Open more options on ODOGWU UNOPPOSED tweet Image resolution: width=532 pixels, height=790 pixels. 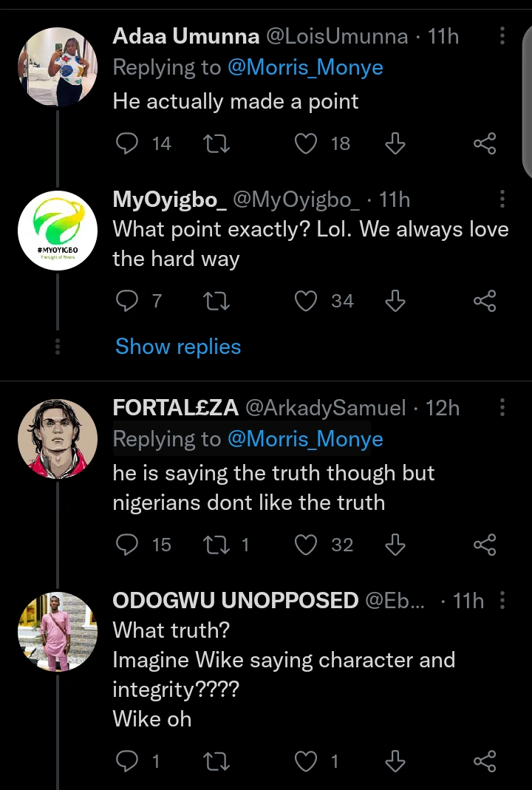click(502, 601)
